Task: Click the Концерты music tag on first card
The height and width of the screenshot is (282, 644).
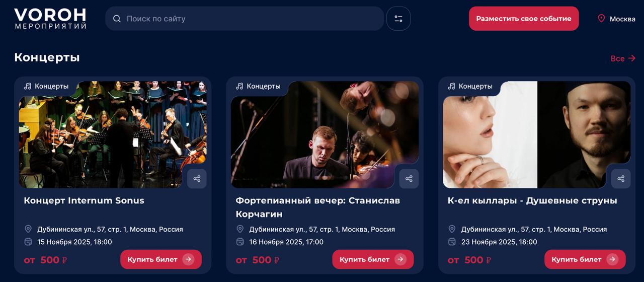Action: point(46,86)
